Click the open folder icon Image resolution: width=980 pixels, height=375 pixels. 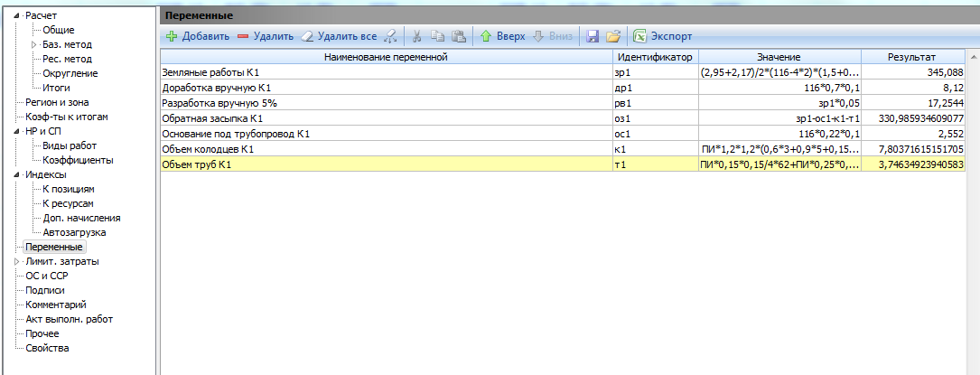tap(613, 37)
